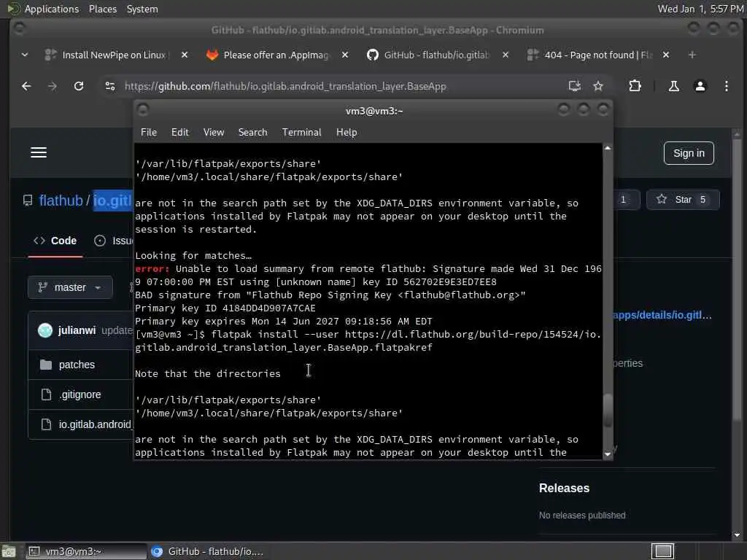Open the io.gitlab.android file link

pos(95,424)
